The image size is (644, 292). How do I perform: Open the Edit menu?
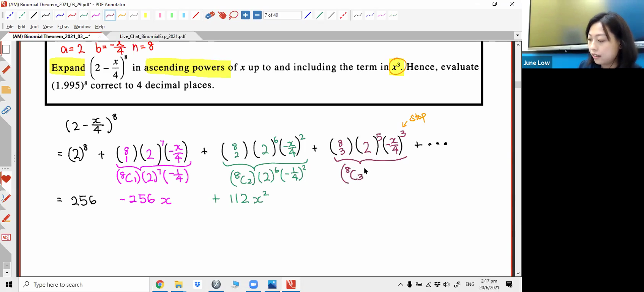pos(22,27)
